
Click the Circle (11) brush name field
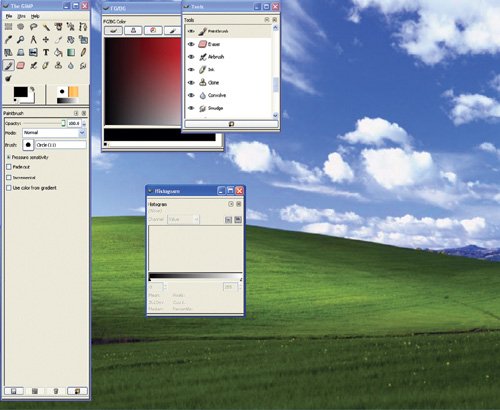coord(61,145)
